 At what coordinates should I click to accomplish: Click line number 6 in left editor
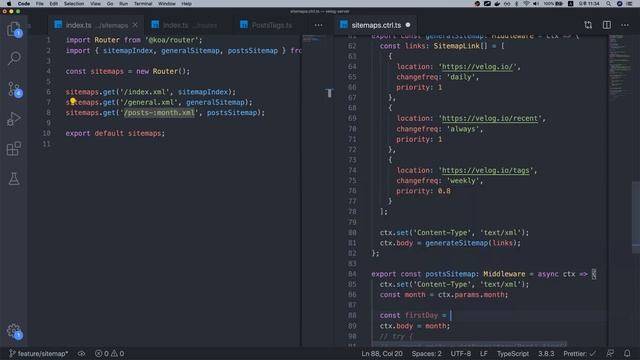(49, 92)
